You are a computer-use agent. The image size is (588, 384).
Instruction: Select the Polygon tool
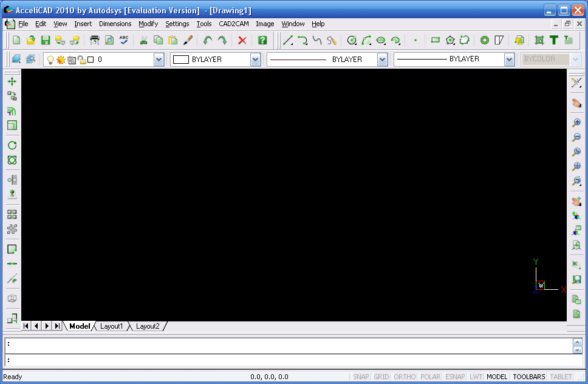(x=450, y=40)
